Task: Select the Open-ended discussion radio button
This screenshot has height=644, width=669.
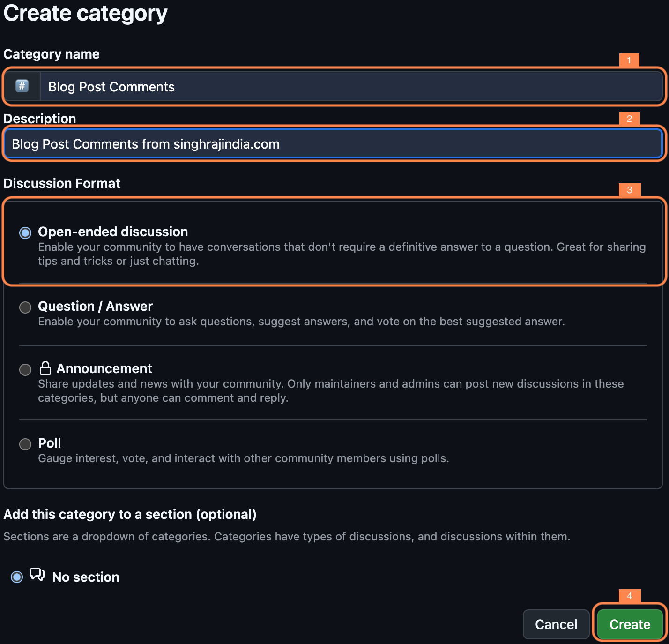Action: click(25, 233)
